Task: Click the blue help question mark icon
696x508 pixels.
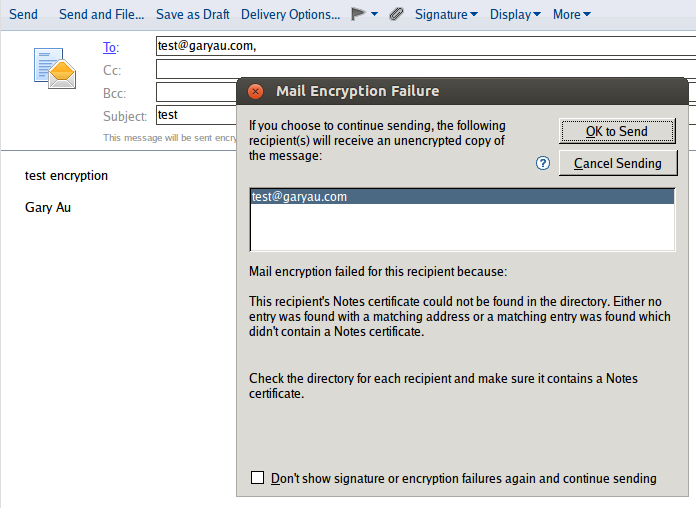Action: [x=542, y=163]
